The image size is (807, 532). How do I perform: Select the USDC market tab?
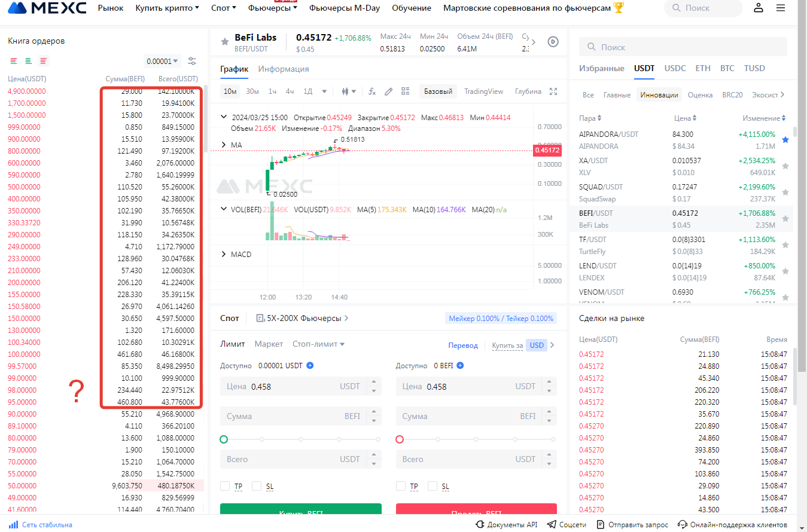click(675, 68)
